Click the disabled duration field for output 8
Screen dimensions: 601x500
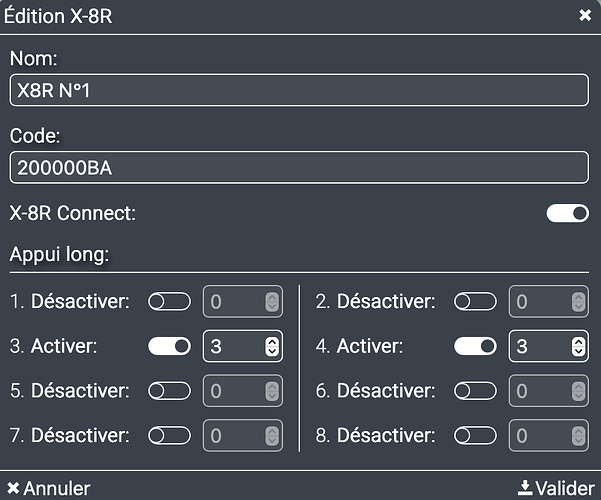tap(538, 436)
